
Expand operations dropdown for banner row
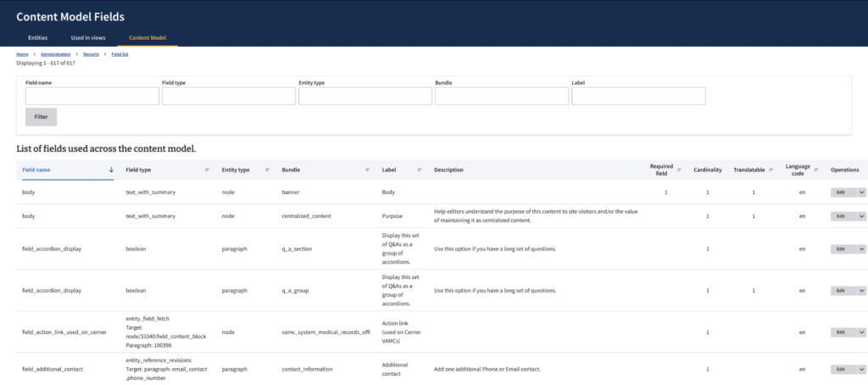[861, 192]
